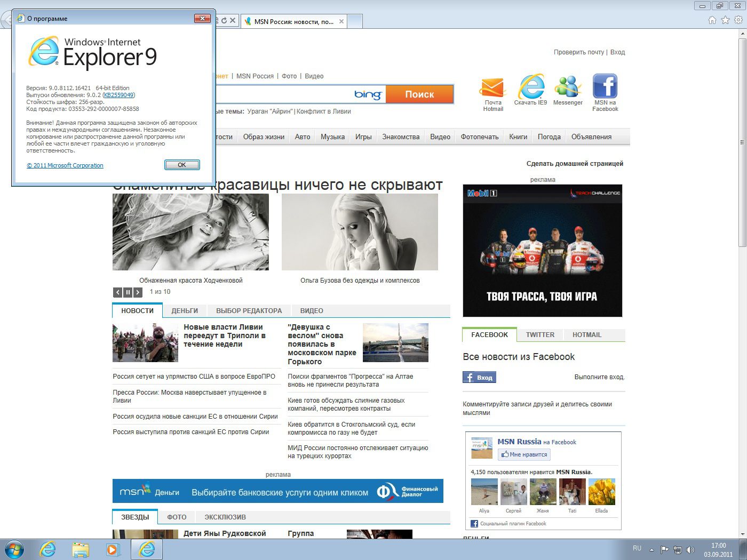Click stop loading X in address bar
The image size is (747, 560).
click(233, 21)
